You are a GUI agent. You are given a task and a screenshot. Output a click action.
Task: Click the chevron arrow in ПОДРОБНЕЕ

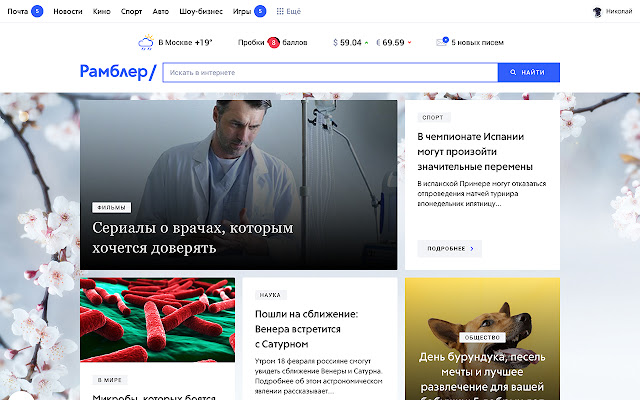[x=472, y=249]
